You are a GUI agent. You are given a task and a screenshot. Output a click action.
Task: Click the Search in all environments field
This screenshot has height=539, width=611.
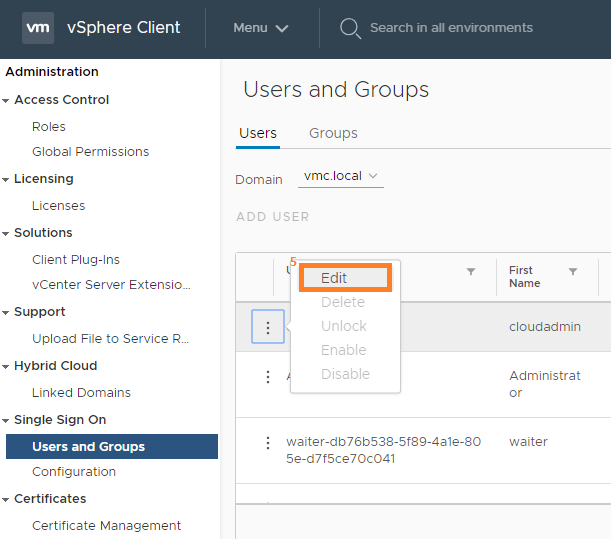click(x=451, y=28)
